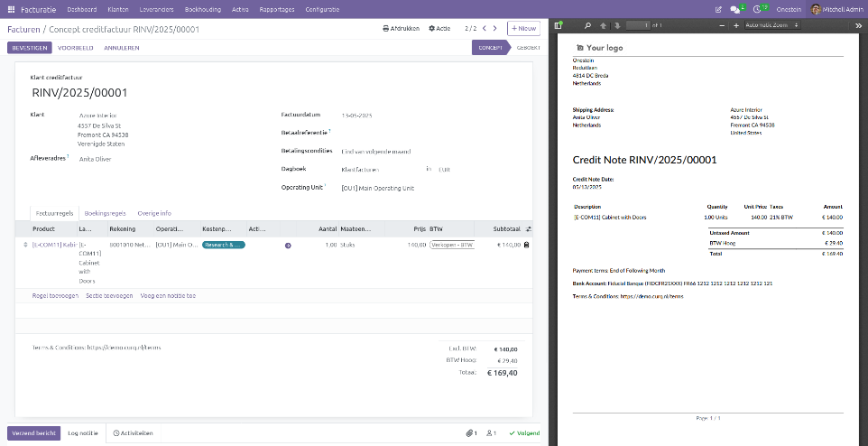The image size is (868, 446).
Task: Open the conversations chat icon
Action: (x=734, y=9)
